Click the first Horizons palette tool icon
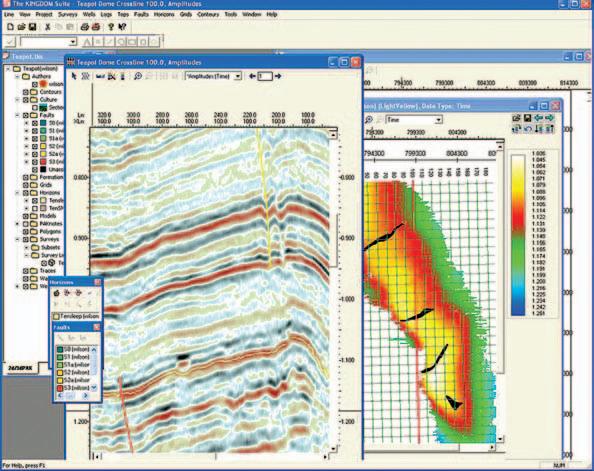Image resolution: width=594 pixels, height=471 pixels. [x=56, y=293]
